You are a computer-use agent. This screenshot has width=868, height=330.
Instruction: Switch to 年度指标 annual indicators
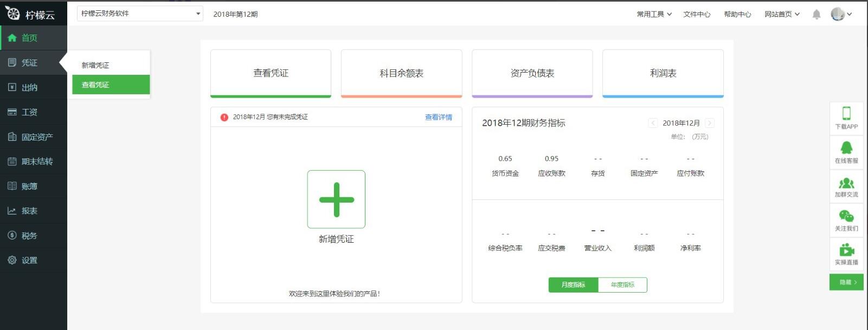622,285
